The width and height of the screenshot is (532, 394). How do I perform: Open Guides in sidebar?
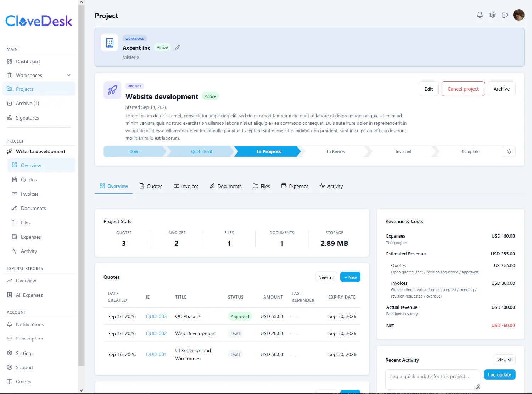pyautogui.click(x=39, y=382)
